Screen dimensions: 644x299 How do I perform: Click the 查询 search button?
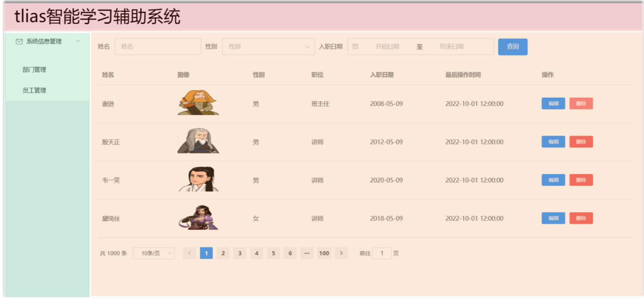click(512, 47)
